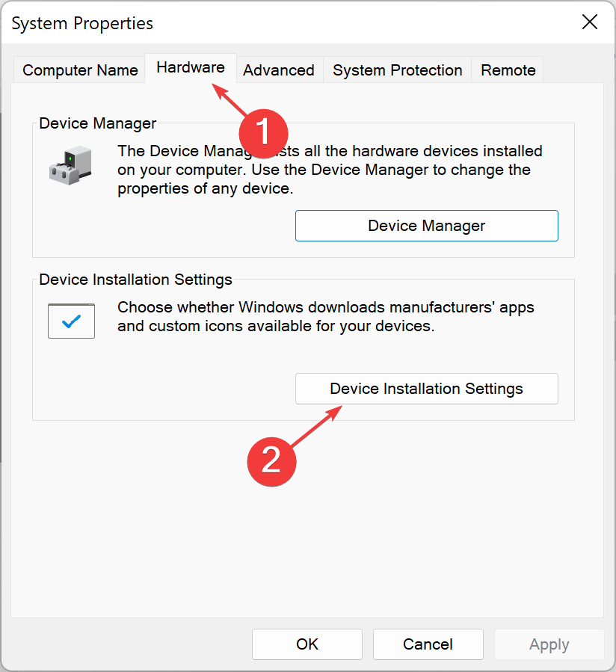
Task: Click the Device Manager hardware icon
Action: click(x=71, y=165)
